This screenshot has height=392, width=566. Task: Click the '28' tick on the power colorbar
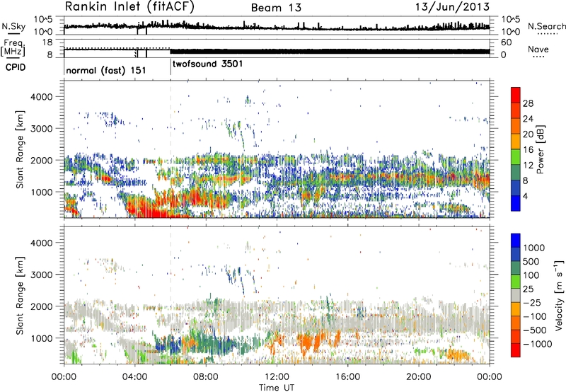pos(528,103)
